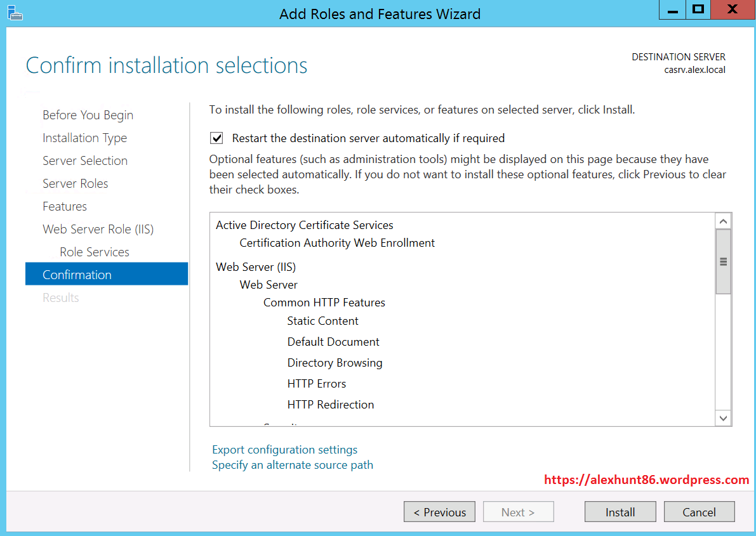The image size is (756, 536).
Task: Open the Role Services sub-step
Action: (95, 252)
